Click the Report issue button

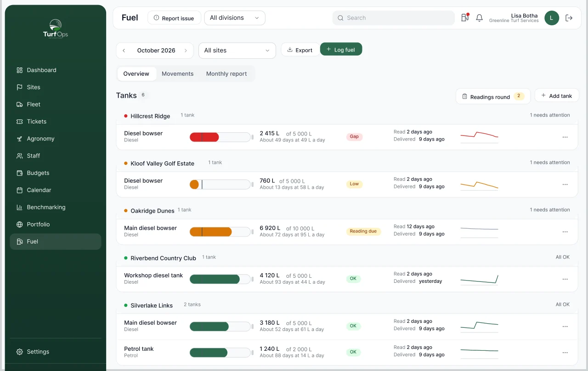click(x=174, y=18)
